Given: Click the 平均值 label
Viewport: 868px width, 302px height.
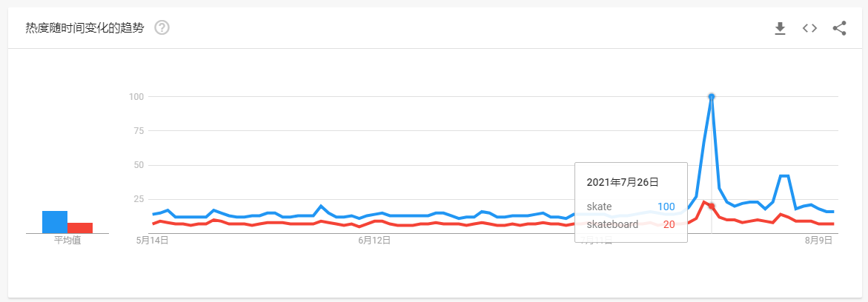Looking at the screenshot, I should pyautogui.click(x=67, y=241).
